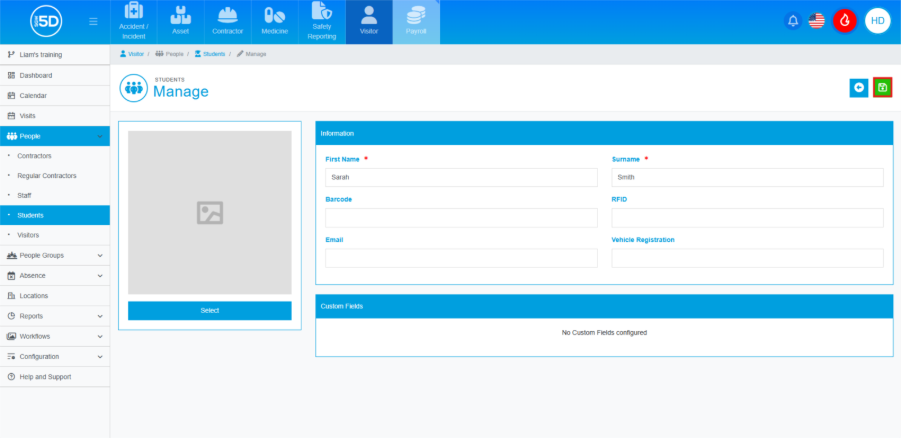Screen dimensions: 903x438
Task: Open Dashboard from the sidebar
Action: [35, 75]
